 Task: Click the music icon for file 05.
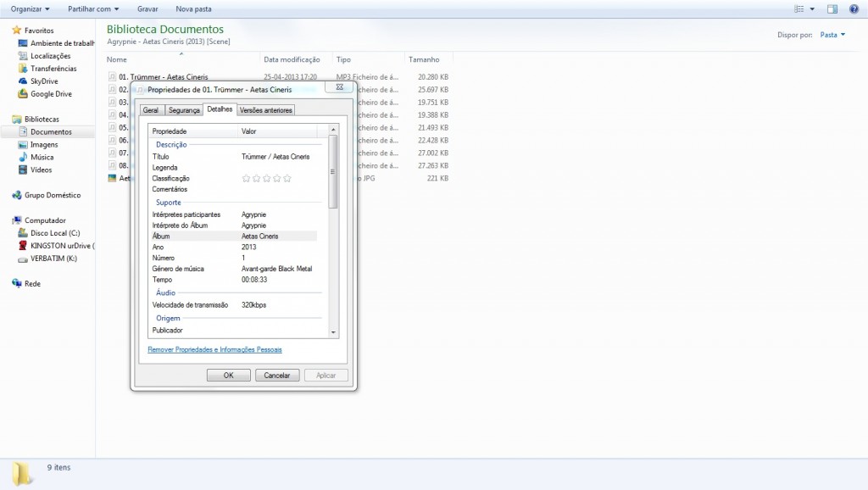tap(113, 127)
